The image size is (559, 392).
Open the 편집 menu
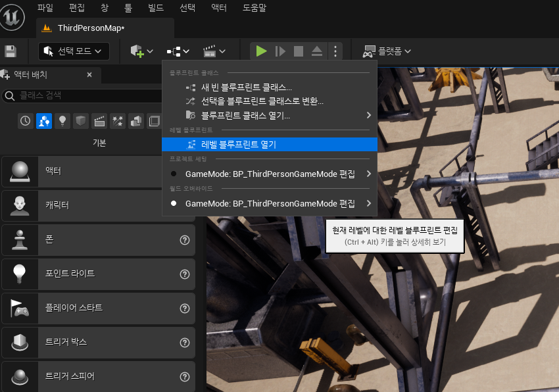point(77,7)
